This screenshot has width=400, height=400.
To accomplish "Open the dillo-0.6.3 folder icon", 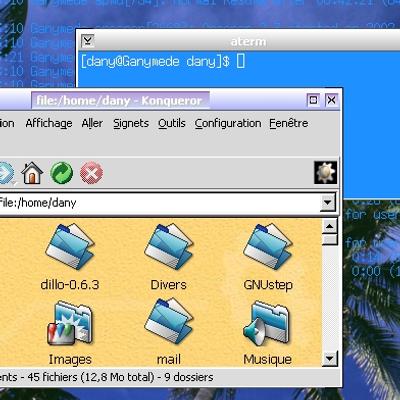I will pyautogui.click(x=70, y=246).
